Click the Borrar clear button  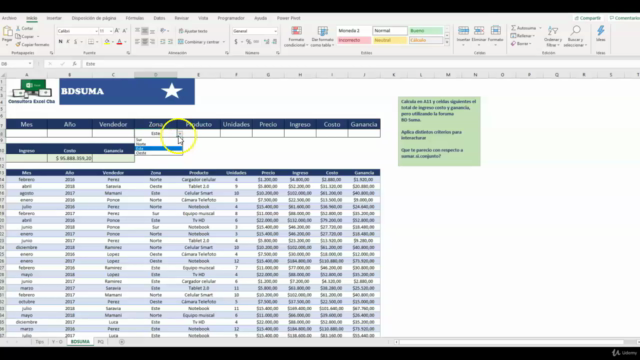521,44
